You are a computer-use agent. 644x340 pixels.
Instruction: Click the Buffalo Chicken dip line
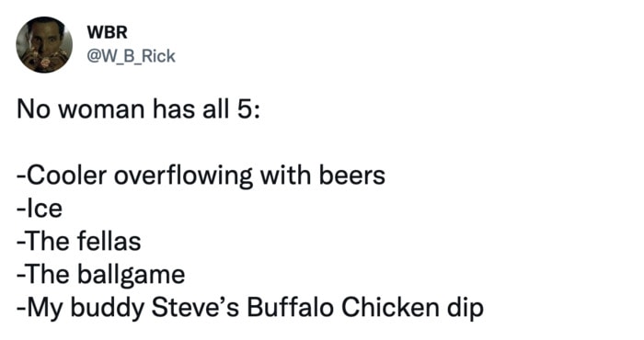[250, 308]
